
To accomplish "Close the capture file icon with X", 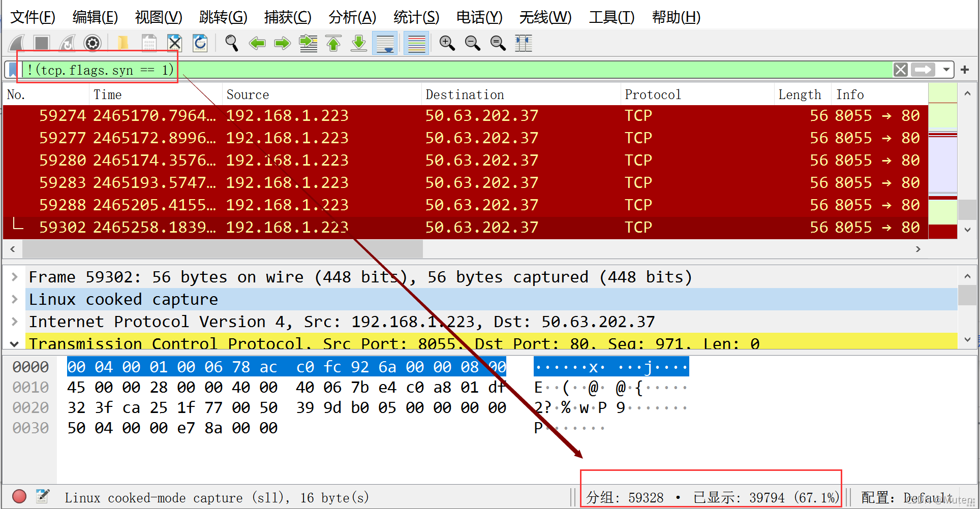I will 174,43.
